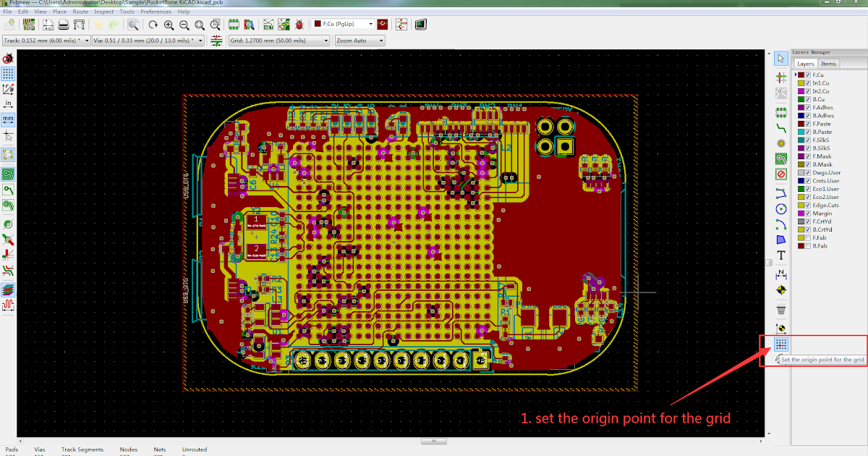Viewport: 868px width, 456px height.
Task: Open the Python scripting console icon
Action: tap(420, 25)
